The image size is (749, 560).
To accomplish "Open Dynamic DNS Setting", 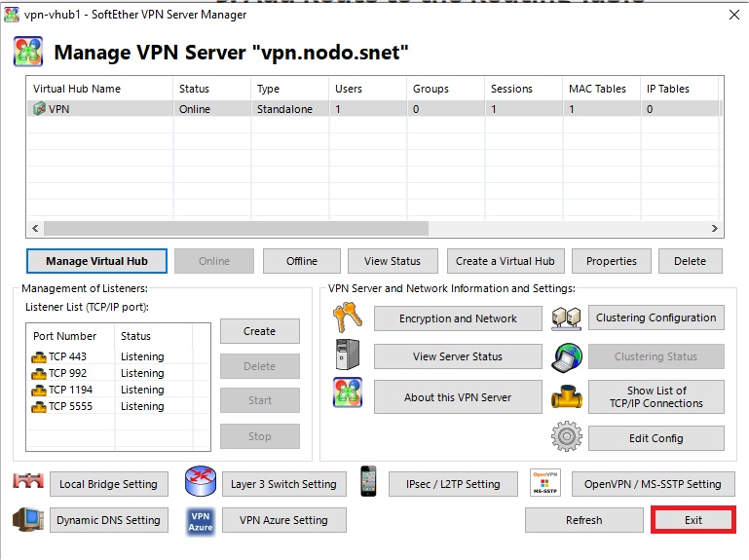I will 109,520.
